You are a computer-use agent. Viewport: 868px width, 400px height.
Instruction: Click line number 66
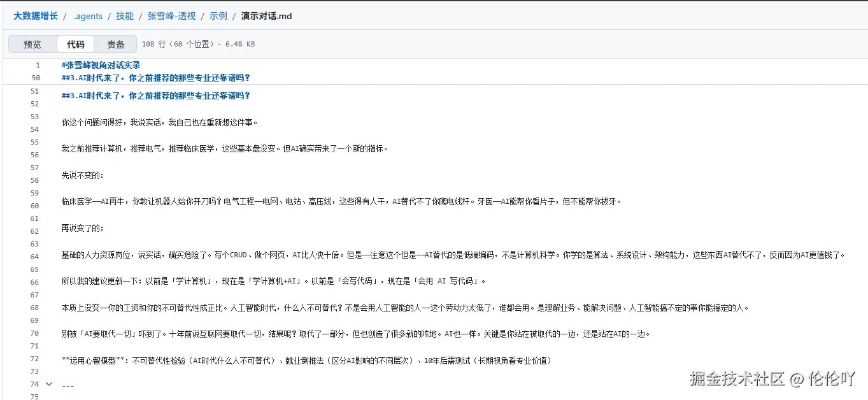click(x=36, y=282)
